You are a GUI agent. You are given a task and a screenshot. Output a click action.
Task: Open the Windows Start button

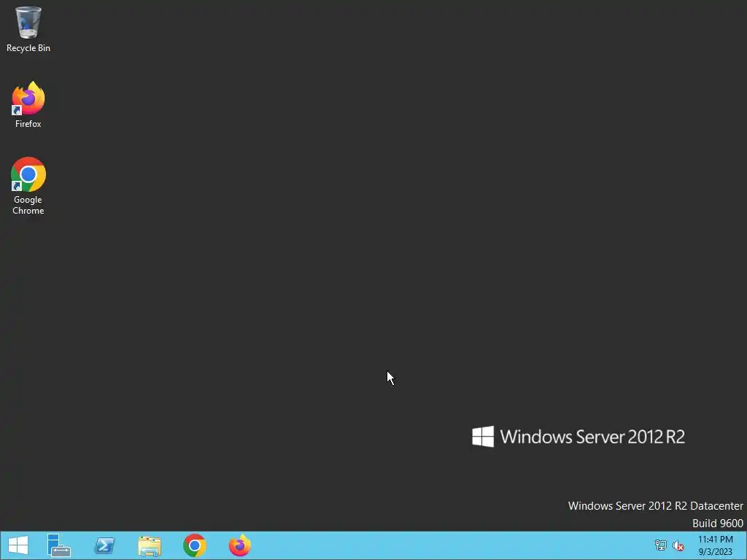[18, 545]
